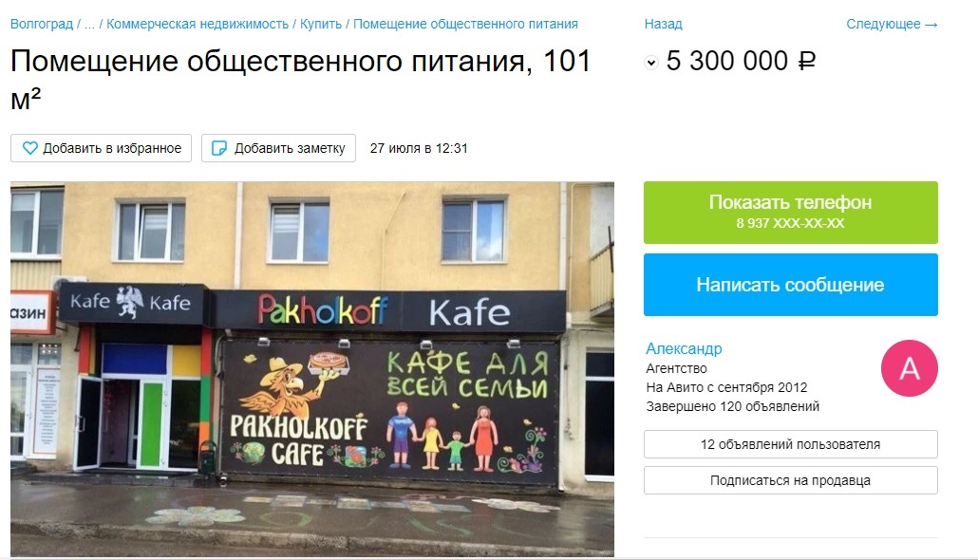Click the pink seller avatar with letter A

(909, 368)
